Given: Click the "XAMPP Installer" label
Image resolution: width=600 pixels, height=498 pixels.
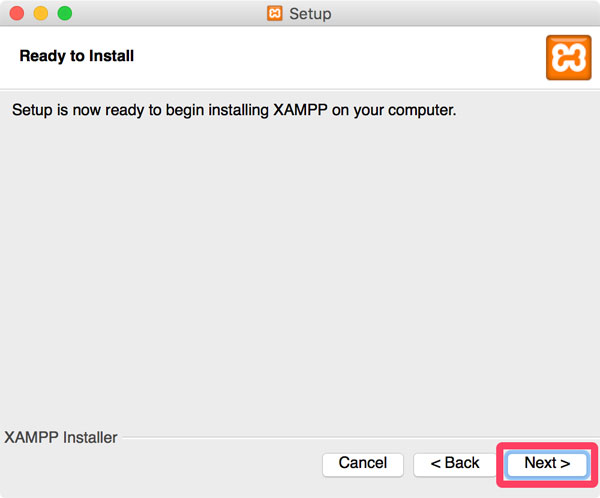Looking at the screenshot, I should click(x=61, y=437).
